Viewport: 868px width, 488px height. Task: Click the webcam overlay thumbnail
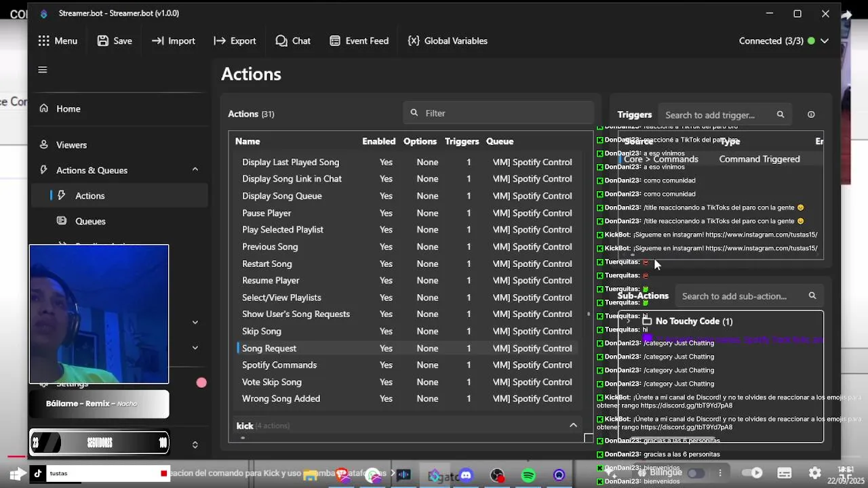[99, 314]
